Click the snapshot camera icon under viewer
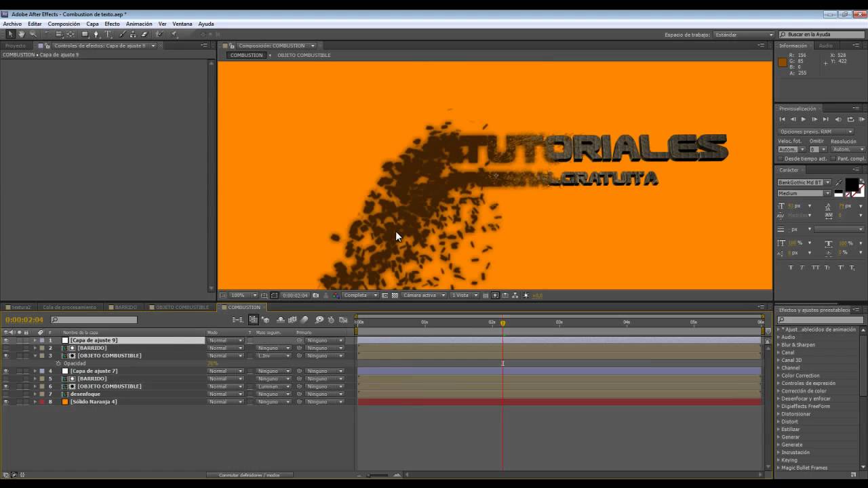868x488 pixels. coord(315,296)
